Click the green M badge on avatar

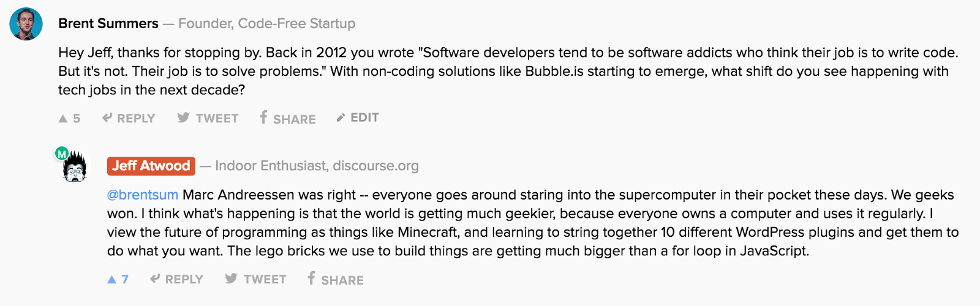[62, 154]
